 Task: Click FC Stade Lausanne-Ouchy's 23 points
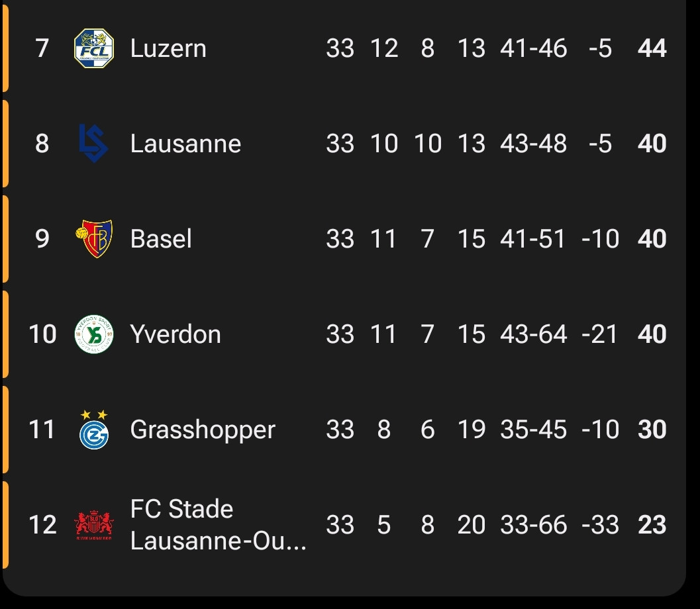coord(652,525)
